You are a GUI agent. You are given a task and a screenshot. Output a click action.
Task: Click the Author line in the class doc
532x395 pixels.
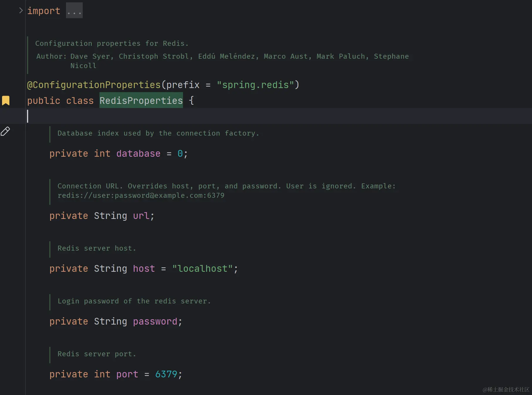click(x=223, y=56)
